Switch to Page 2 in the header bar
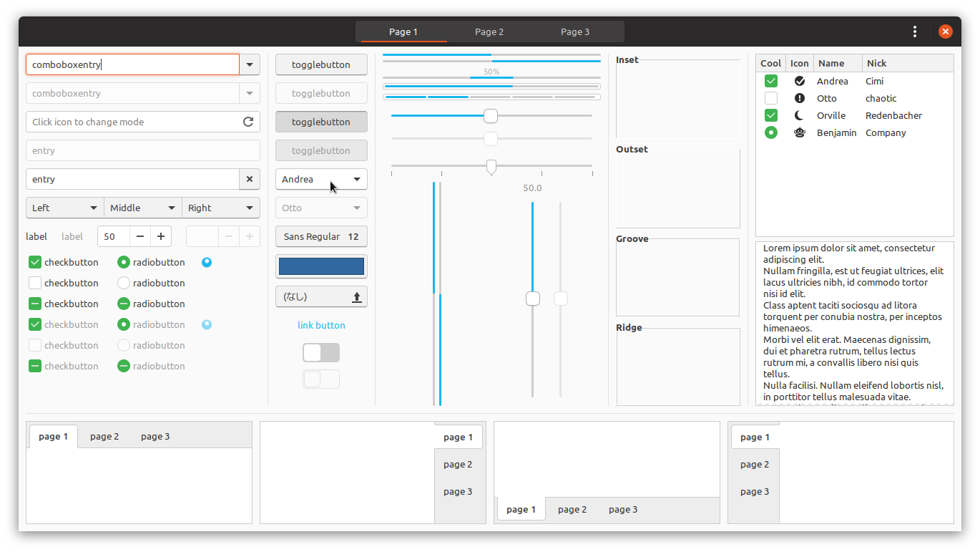The image size is (980, 552). [489, 32]
